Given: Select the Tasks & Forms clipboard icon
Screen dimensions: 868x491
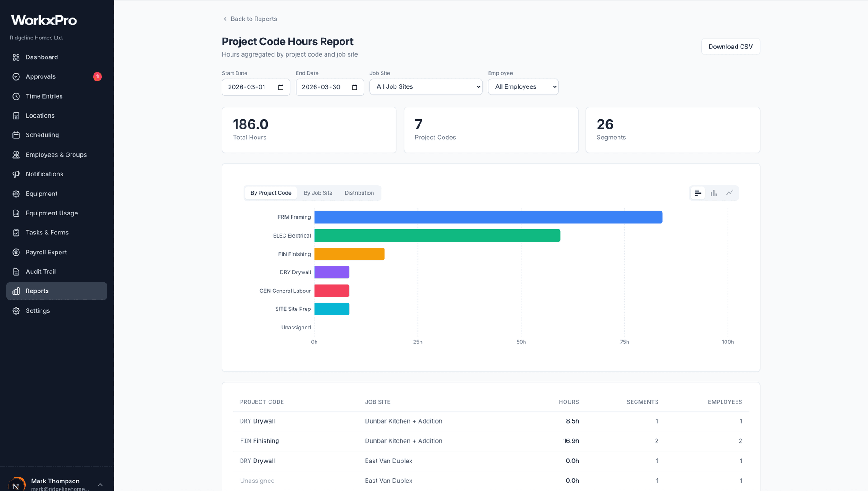Looking at the screenshot, I should point(16,233).
